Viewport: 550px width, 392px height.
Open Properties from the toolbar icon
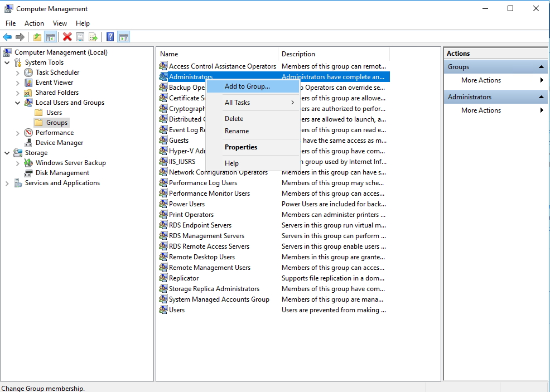pos(80,37)
